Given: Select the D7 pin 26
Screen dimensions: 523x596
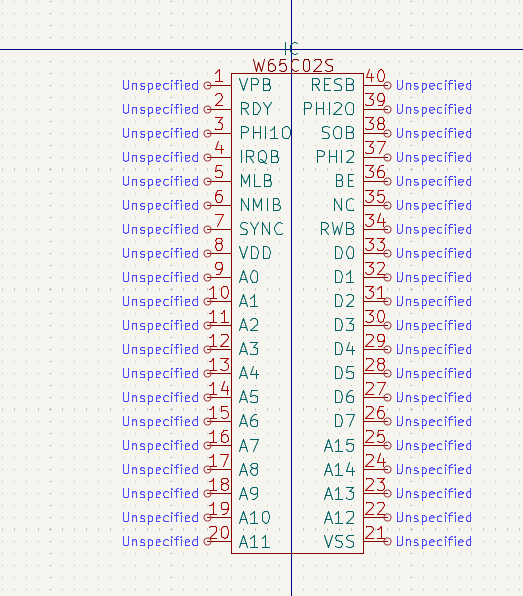Looking at the screenshot, I should coord(377,422).
